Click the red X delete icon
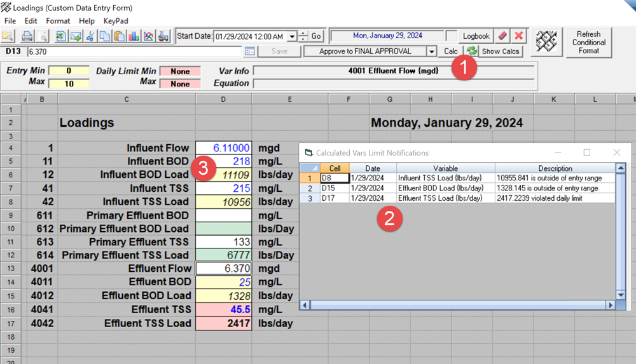Viewport: 636px width, 364px height. [x=519, y=36]
